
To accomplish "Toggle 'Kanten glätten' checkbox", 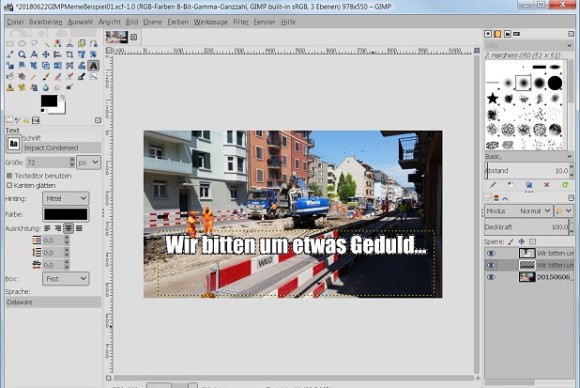I will tap(9, 185).
